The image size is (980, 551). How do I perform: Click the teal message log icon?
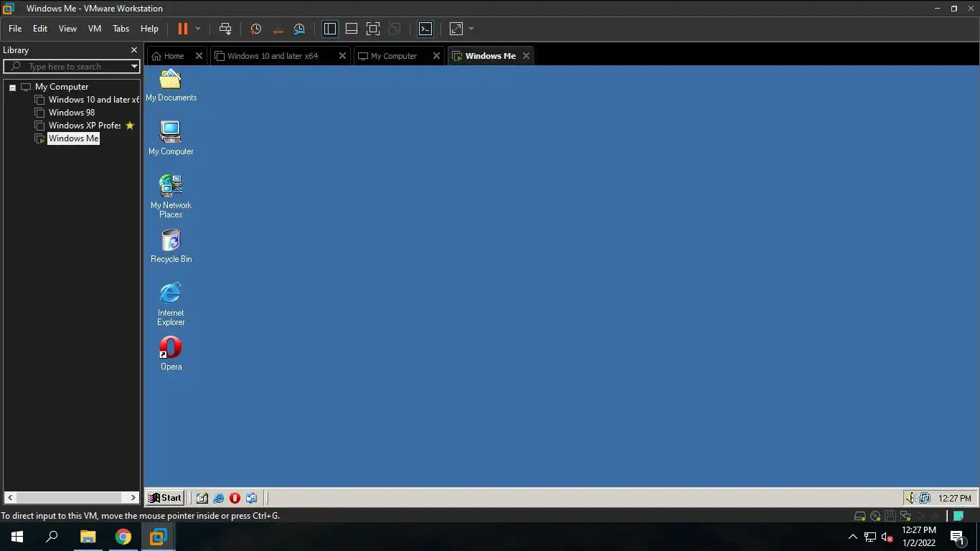(958, 516)
